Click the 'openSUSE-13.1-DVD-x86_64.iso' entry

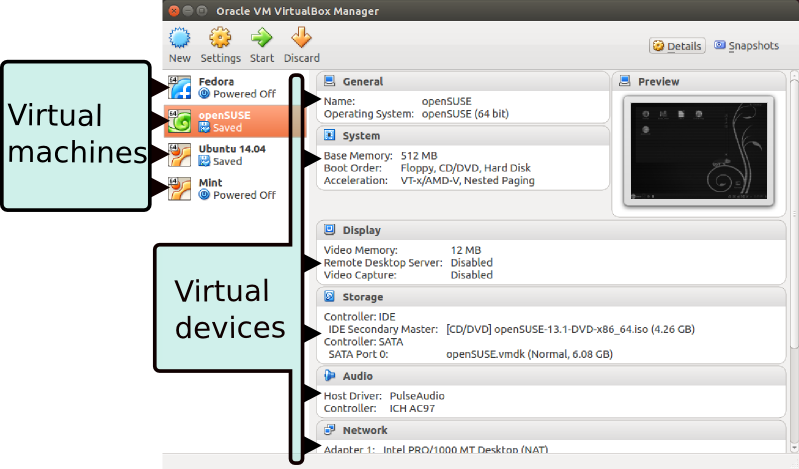(x=571, y=329)
